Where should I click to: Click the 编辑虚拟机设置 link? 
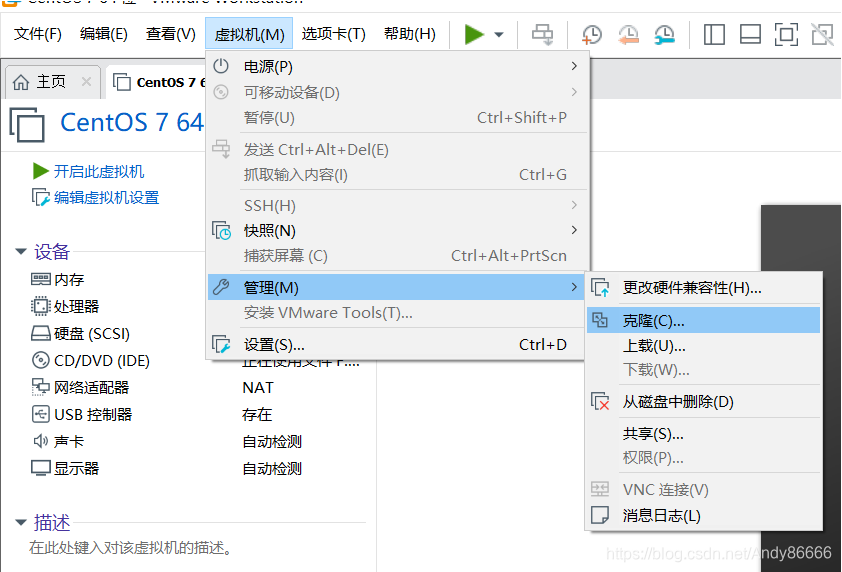(106, 198)
